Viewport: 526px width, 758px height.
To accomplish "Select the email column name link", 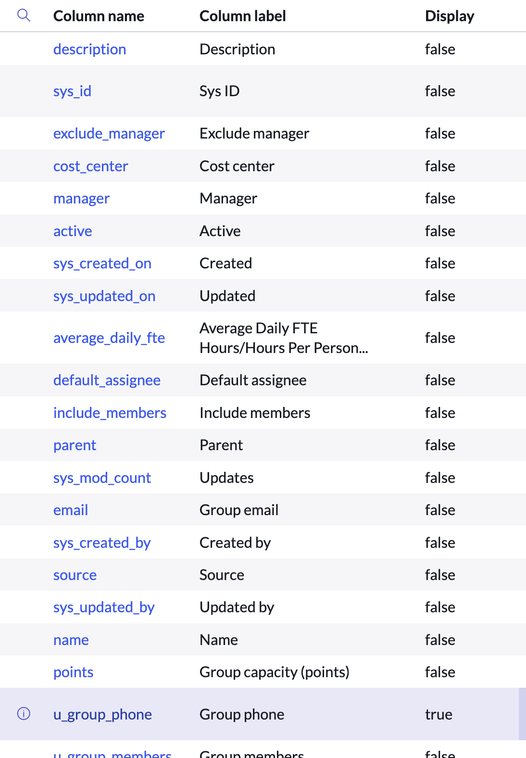I will click(x=71, y=510).
